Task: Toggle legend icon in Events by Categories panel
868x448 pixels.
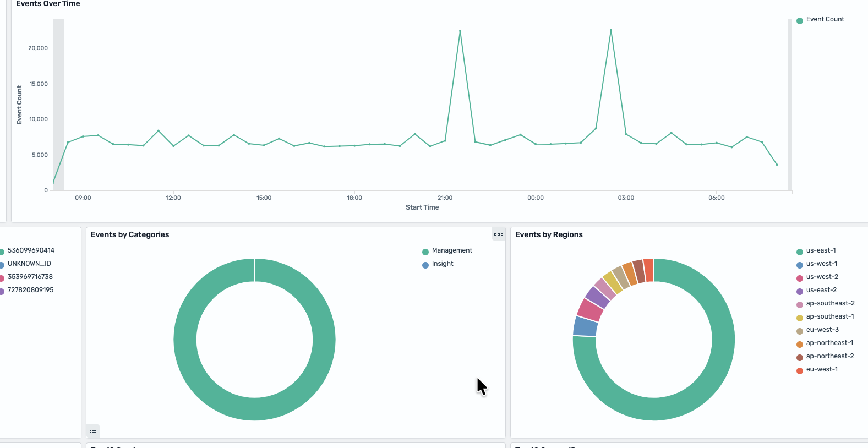Action: click(93, 431)
